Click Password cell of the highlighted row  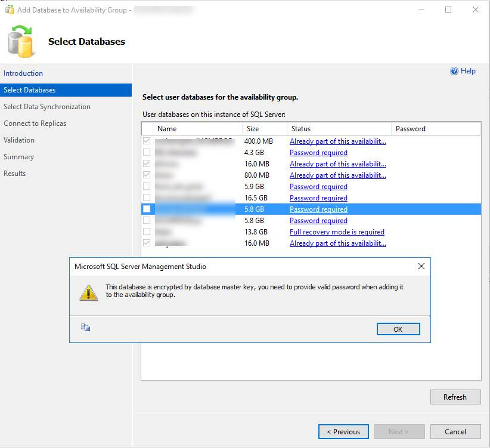pos(435,209)
